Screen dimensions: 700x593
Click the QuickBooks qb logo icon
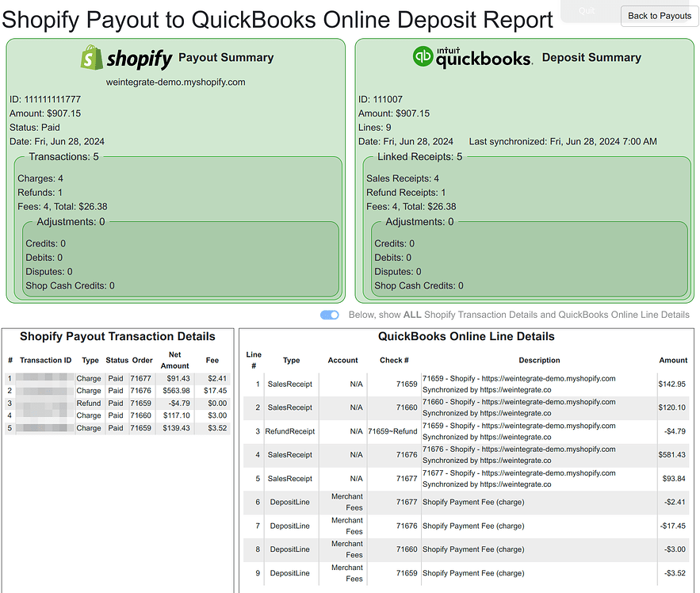coord(423,57)
